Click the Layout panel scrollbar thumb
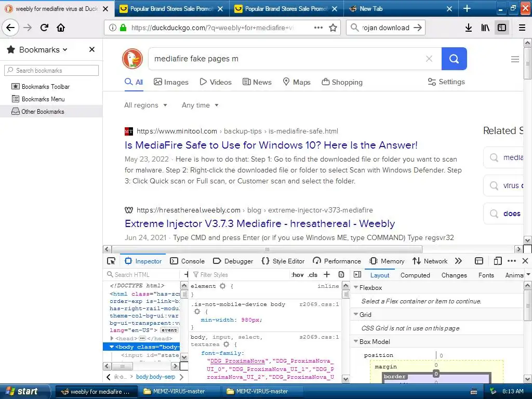 [528, 305]
